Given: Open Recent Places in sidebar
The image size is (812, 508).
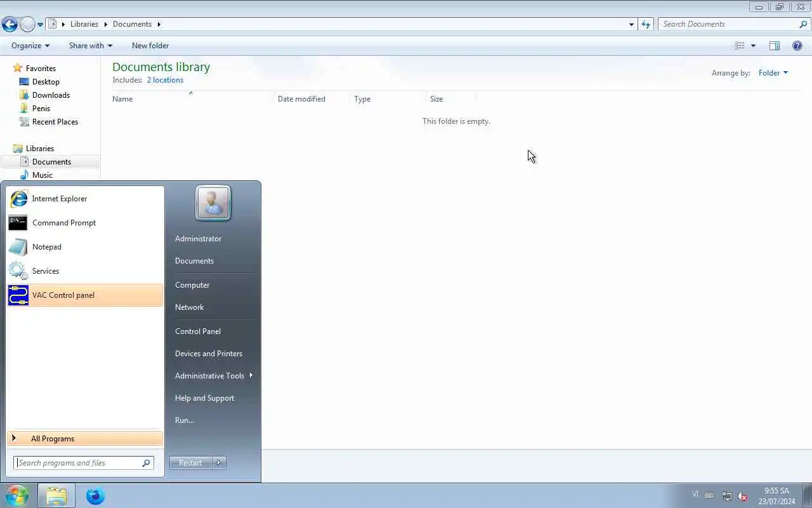Looking at the screenshot, I should click(55, 122).
